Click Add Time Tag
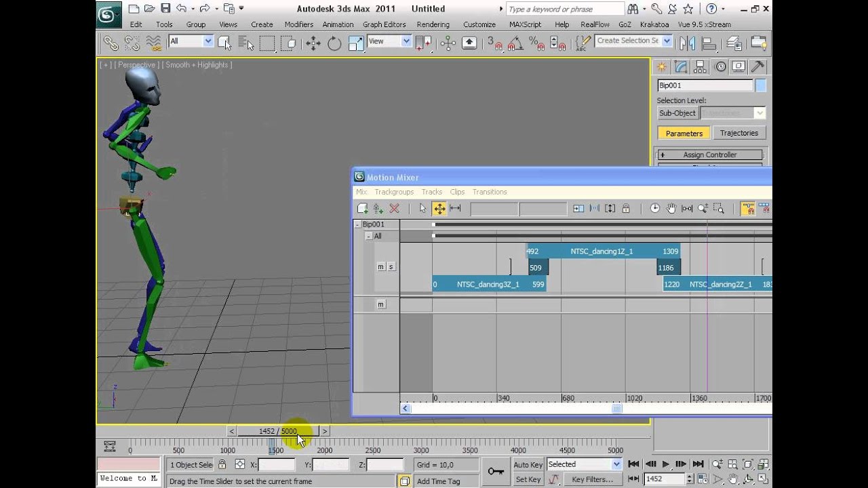This screenshot has width=868, height=488. [x=438, y=481]
